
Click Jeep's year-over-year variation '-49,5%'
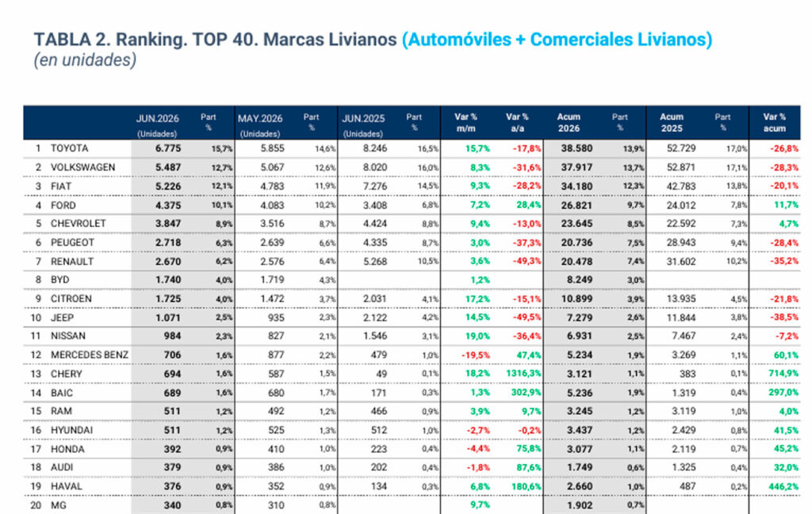pos(527,317)
